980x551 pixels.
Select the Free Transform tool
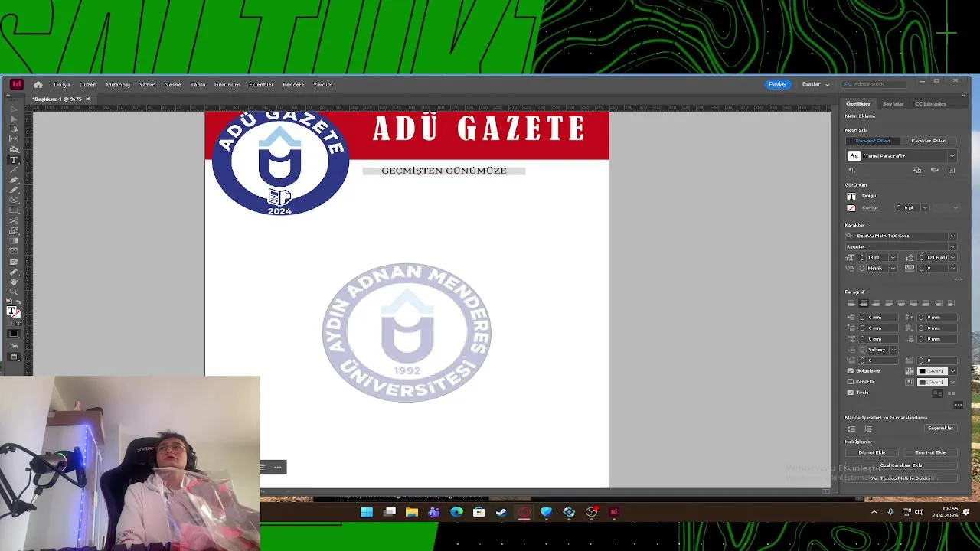(14, 230)
